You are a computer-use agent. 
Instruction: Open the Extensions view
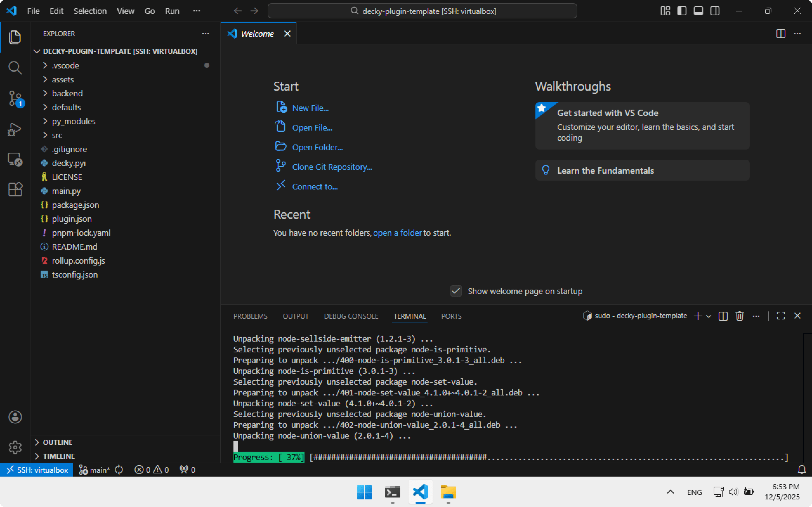(15, 189)
